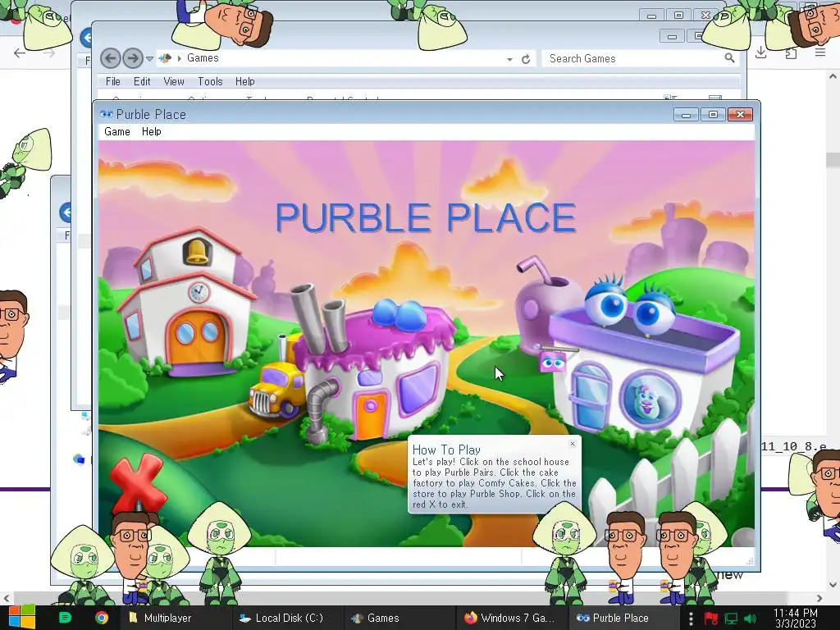Open Tools menu in Games explorer window
840x630 pixels.
[210, 81]
